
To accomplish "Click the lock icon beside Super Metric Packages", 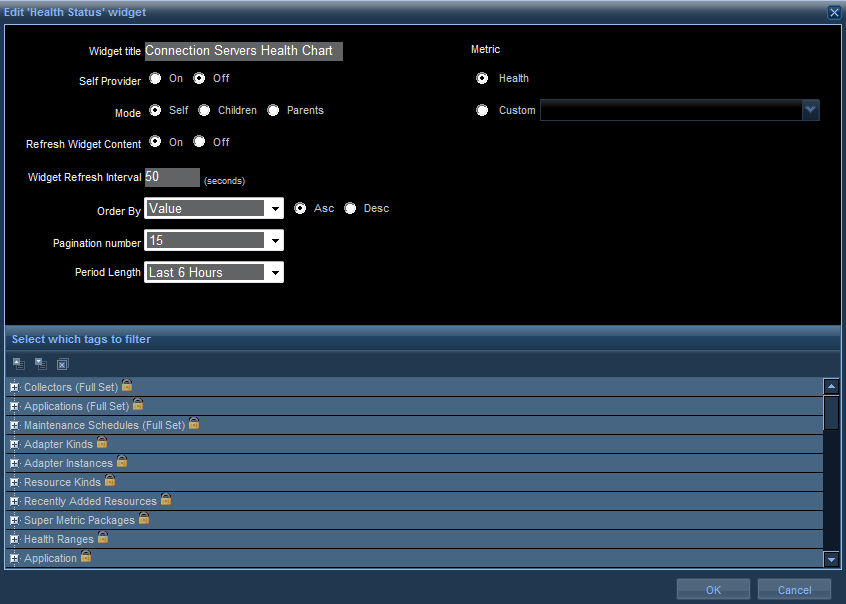I will [144, 519].
